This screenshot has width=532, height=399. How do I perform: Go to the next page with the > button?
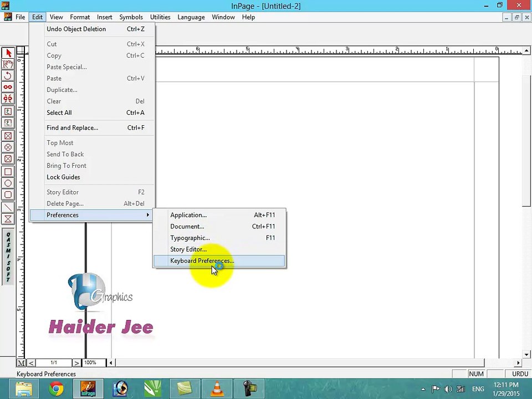(x=76, y=362)
